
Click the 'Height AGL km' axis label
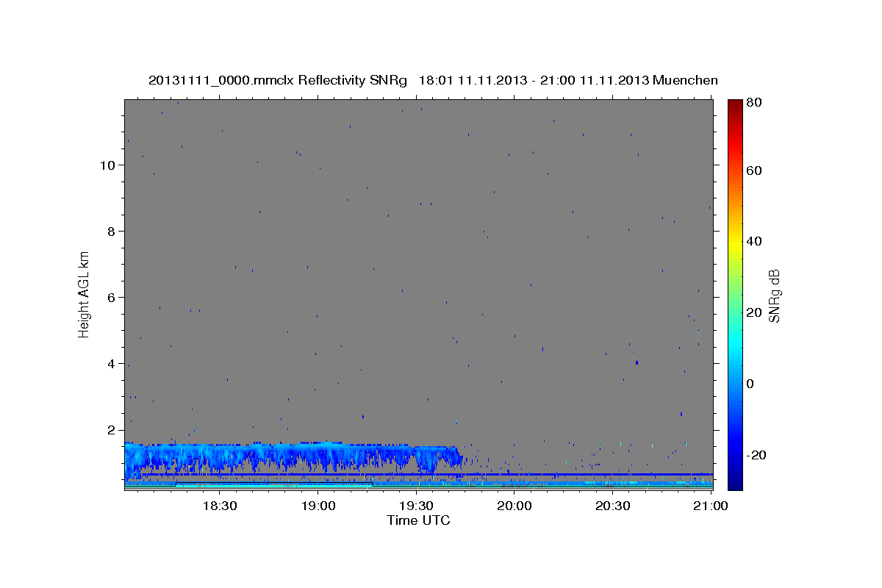(x=85, y=294)
